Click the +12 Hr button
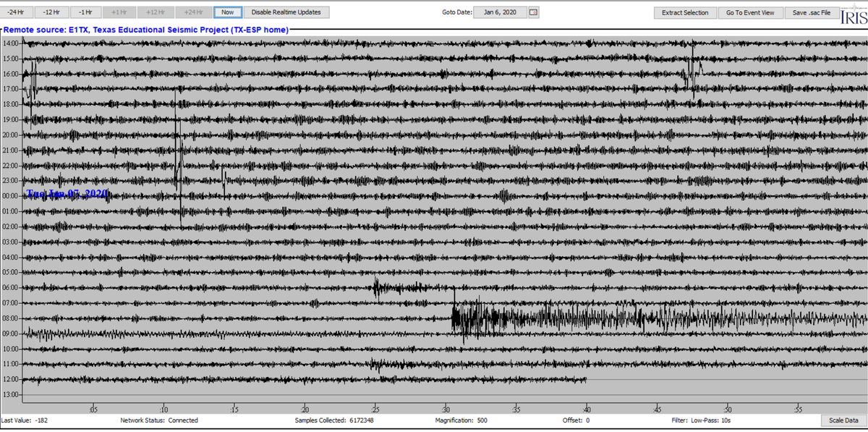 point(156,12)
